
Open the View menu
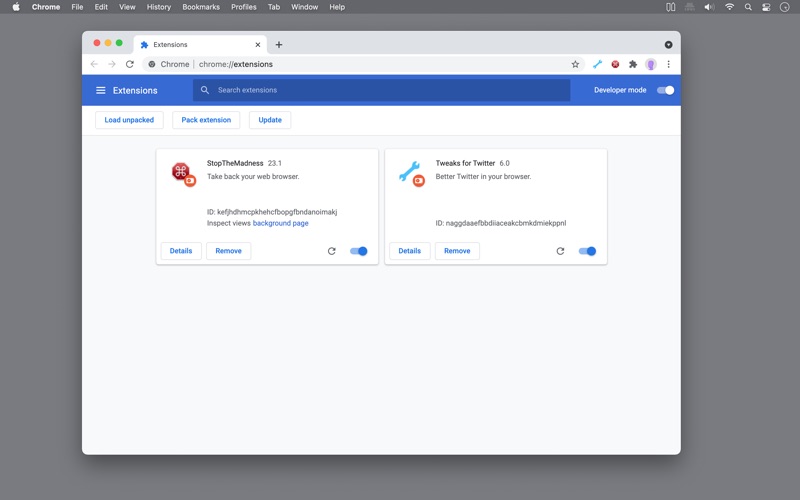coord(127,7)
